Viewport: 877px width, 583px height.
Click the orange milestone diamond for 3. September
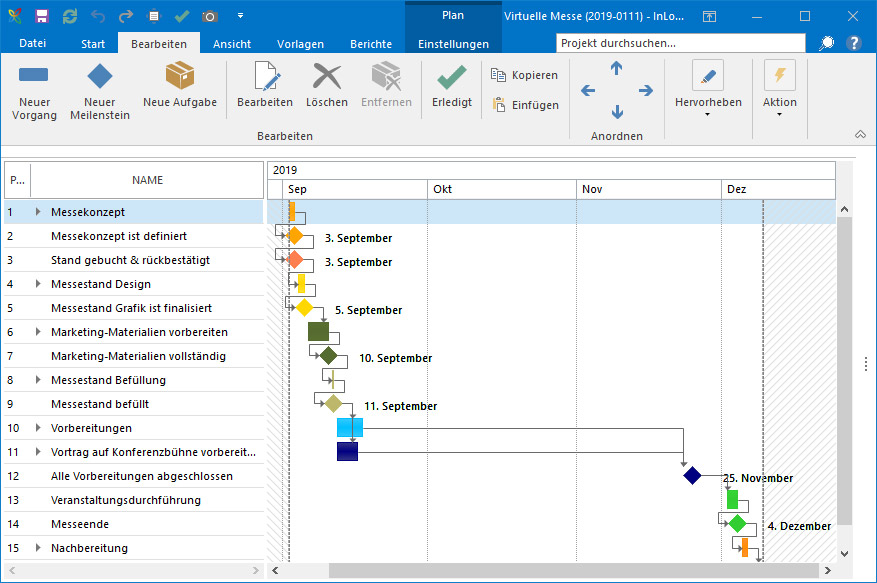(x=295, y=236)
